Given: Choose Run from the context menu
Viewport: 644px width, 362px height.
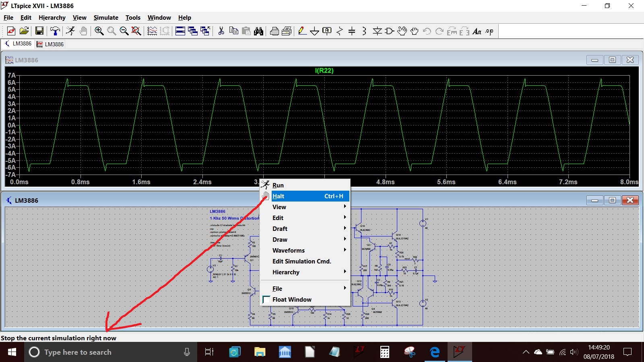Looking at the screenshot, I should click(305, 185).
